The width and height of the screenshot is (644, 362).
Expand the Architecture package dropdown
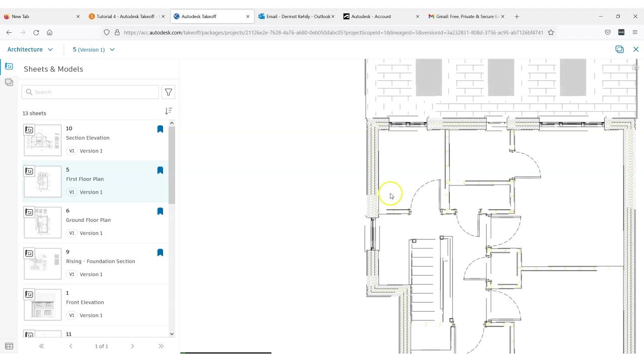point(30,49)
